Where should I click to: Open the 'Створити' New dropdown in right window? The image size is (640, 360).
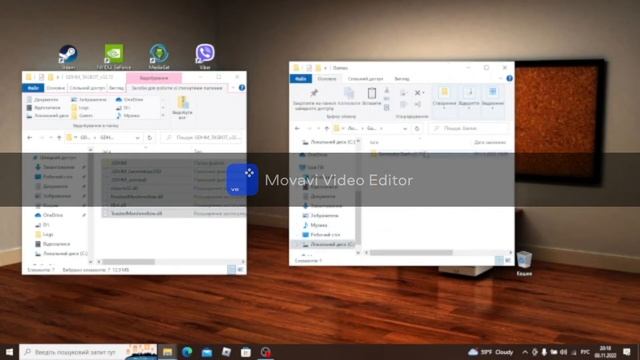tap(444, 98)
